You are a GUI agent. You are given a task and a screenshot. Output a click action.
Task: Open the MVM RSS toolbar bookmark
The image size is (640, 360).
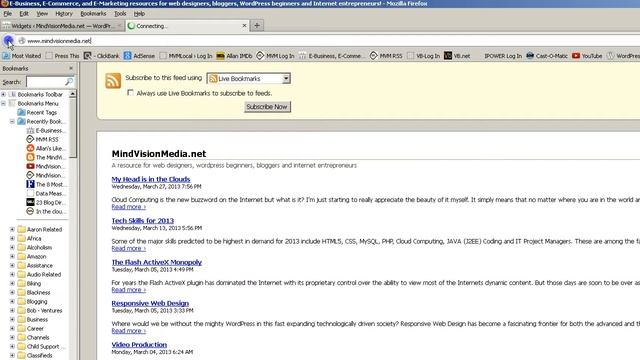386,56
